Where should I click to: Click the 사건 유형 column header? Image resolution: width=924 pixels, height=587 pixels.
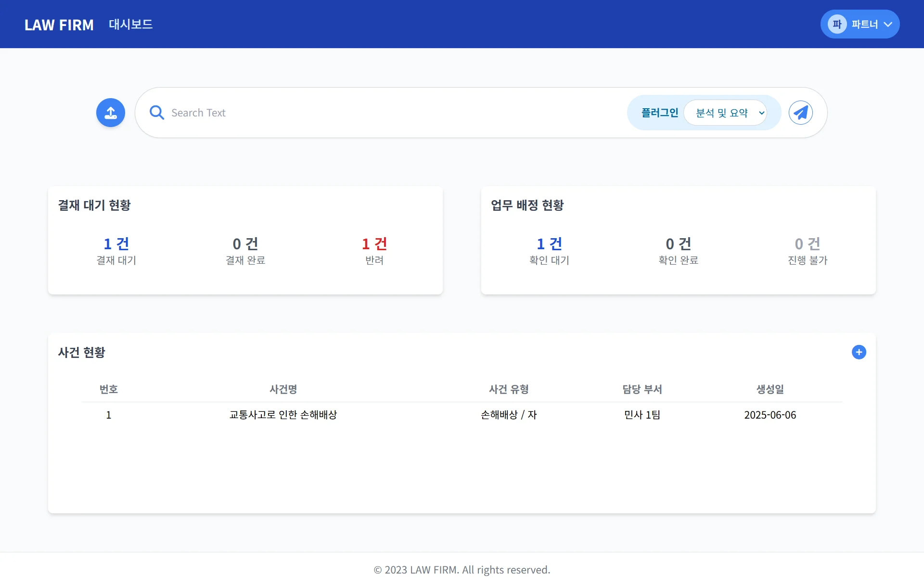point(509,389)
